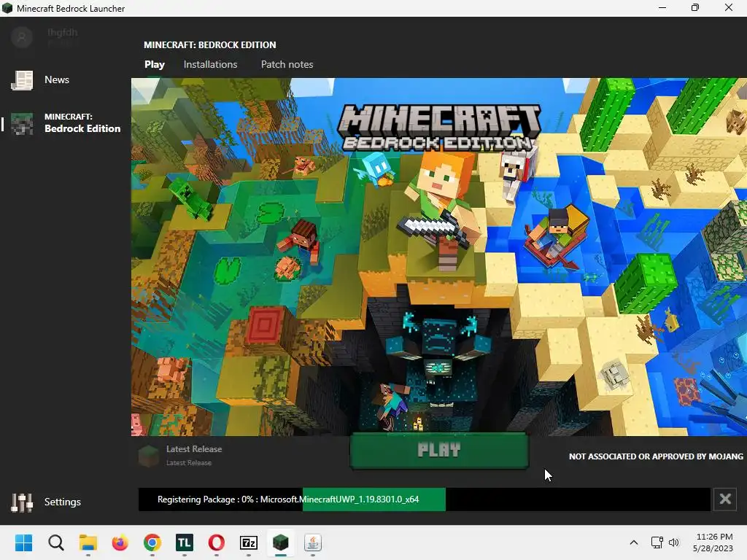Open the TL launcher taskbar icon
The image size is (747, 560).
tap(185, 542)
